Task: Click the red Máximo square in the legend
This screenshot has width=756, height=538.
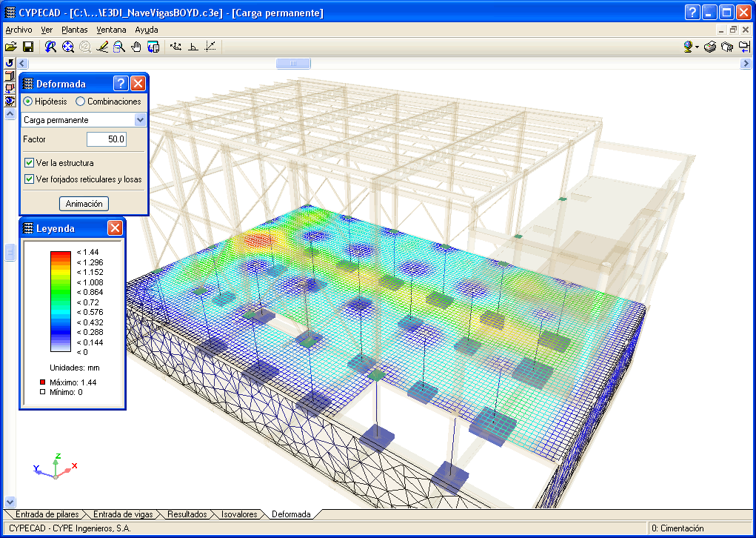Action: (42, 382)
